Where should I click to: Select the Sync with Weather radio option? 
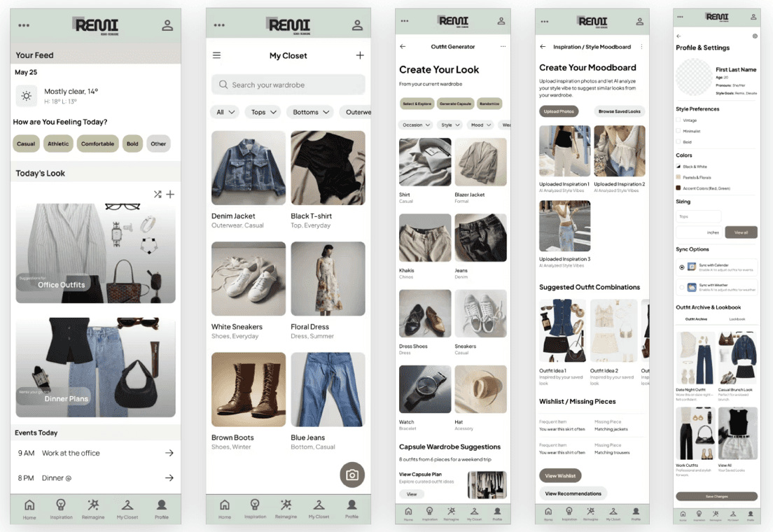pyautogui.click(x=682, y=287)
